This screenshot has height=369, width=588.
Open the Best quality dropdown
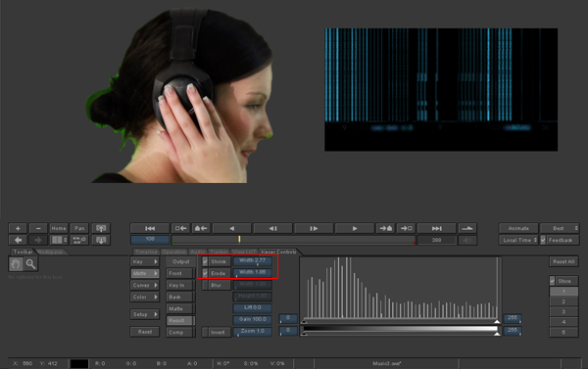(x=560, y=228)
